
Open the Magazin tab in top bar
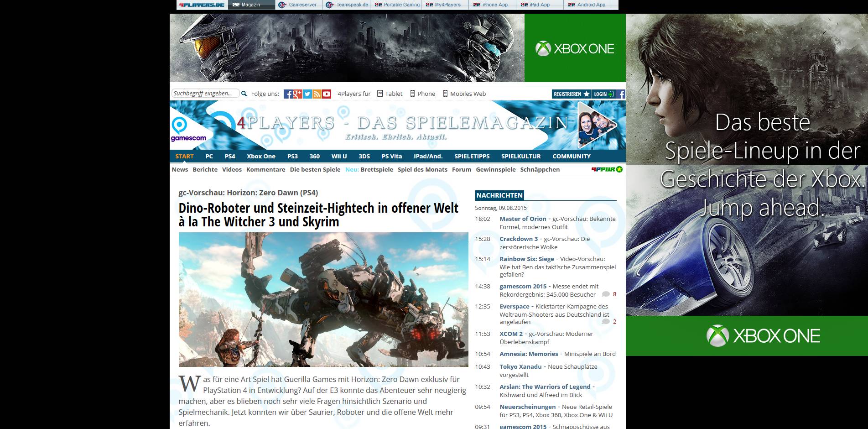coord(251,5)
